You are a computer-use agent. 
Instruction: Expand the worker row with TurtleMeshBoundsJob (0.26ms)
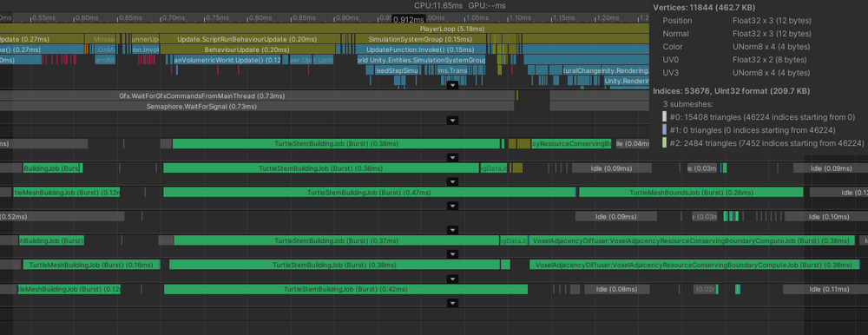(x=452, y=206)
